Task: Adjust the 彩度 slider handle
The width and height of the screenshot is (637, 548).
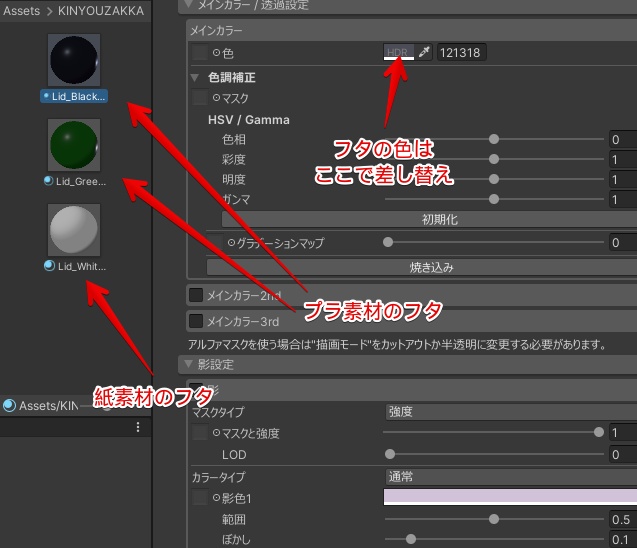Action: click(x=494, y=159)
